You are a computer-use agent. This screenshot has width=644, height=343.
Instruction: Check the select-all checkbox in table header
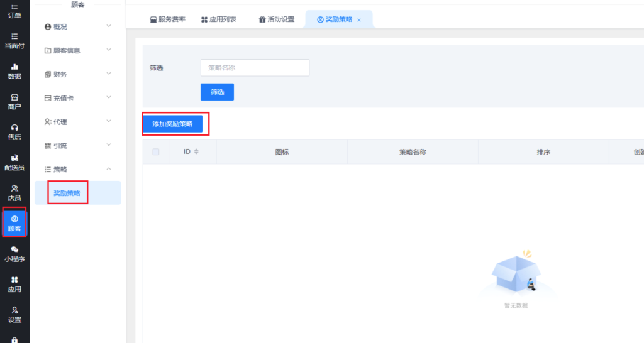point(156,151)
